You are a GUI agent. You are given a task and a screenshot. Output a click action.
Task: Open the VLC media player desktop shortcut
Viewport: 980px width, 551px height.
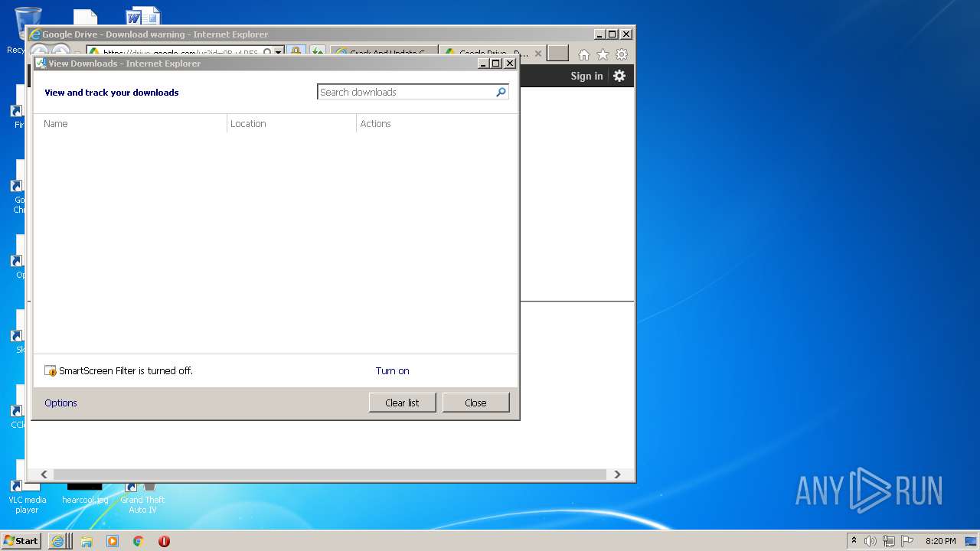[x=27, y=497]
